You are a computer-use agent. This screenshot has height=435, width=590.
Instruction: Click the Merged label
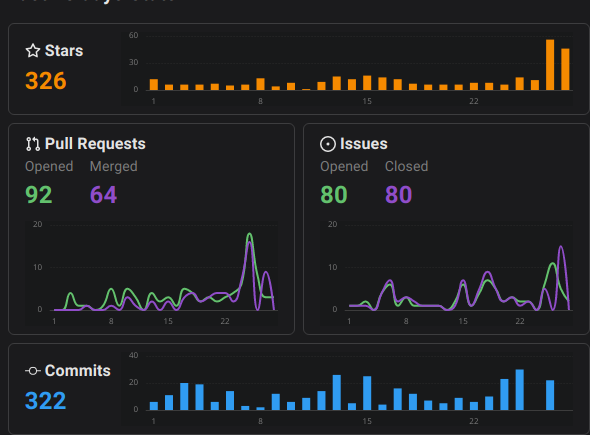(x=114, y=166)
